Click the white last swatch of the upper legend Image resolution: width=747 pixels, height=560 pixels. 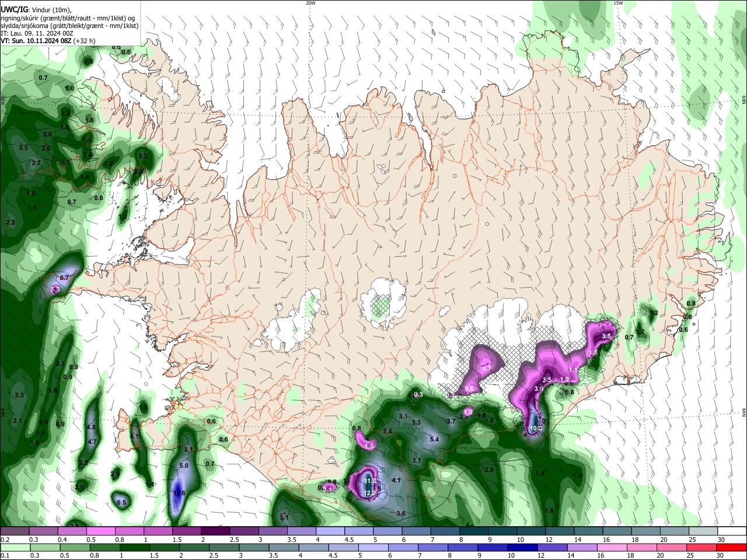[x=731, y=531]
